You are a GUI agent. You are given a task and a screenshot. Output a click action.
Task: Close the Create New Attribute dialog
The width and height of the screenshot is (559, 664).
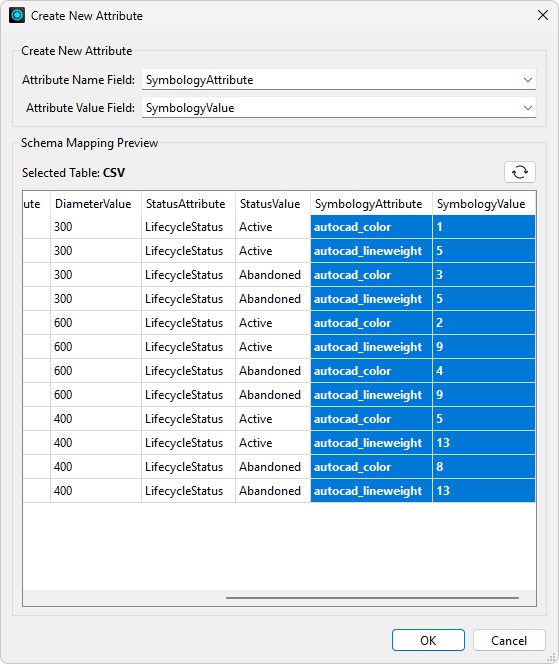(x=542, y=16)
